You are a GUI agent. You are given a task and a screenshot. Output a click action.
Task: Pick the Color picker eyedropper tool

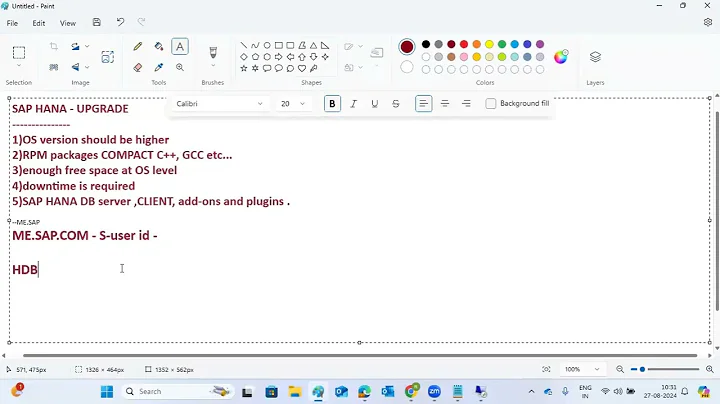[x=159, y=67]
